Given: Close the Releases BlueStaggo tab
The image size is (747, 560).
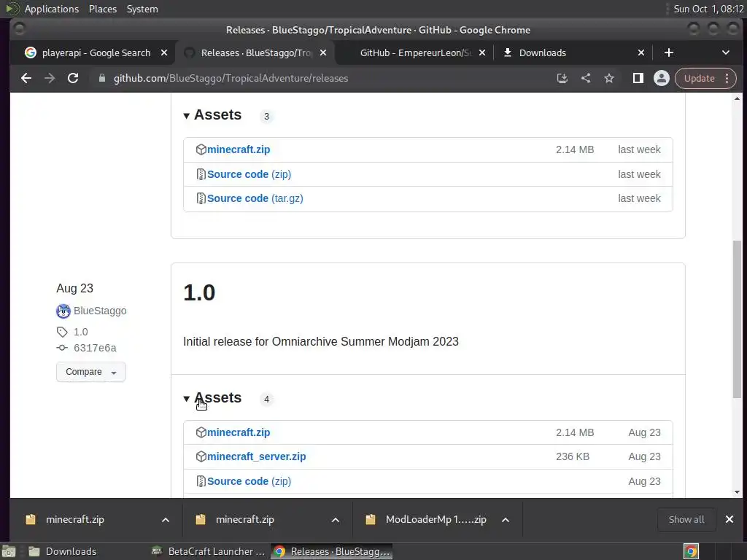Looking at the screenshot, I should (323, 52).
